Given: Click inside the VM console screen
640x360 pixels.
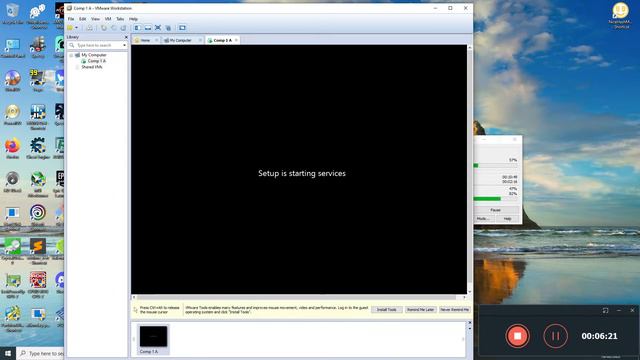Looking at the screenshot, I should coord(299,169).
